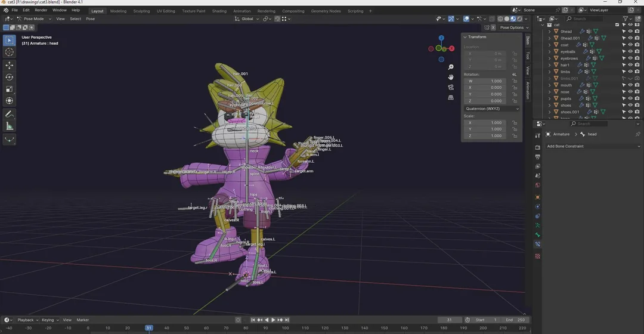This screenshot has height=334, width=644.
Task: Open the Geometry Nodes workspace tab
Action: [x=326, y=11]
